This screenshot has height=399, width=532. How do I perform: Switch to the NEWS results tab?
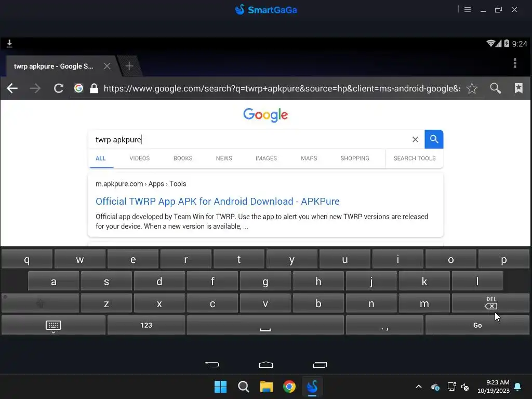click(224, 158)
